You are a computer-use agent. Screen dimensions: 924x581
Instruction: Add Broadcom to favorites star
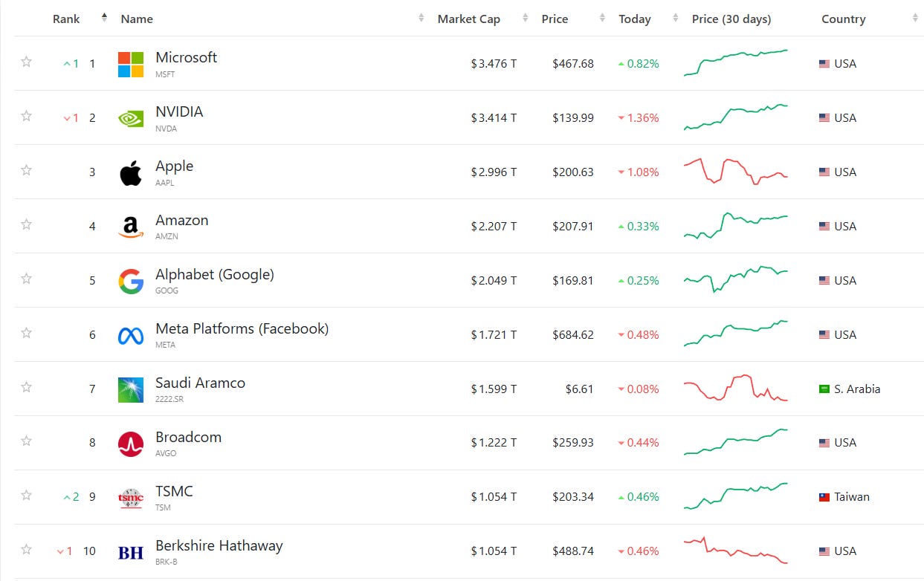click(x=26, y=441)
